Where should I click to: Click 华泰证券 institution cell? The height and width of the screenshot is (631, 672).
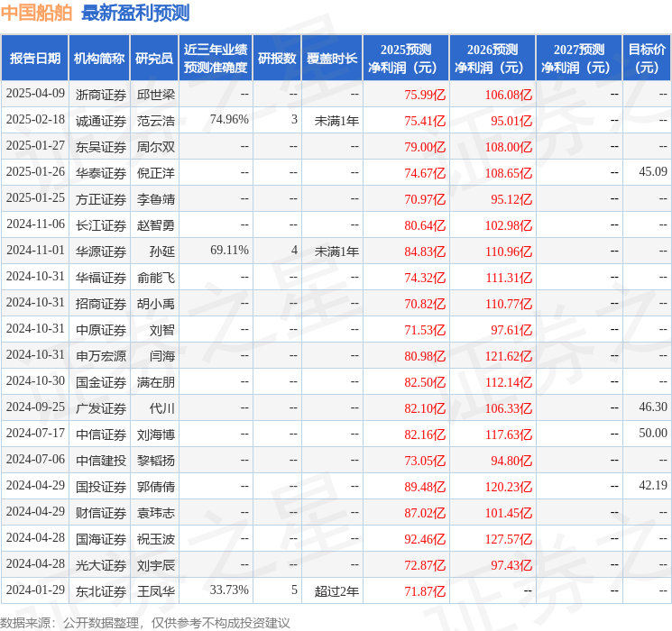pyautogui.click(x=101, y=173)
